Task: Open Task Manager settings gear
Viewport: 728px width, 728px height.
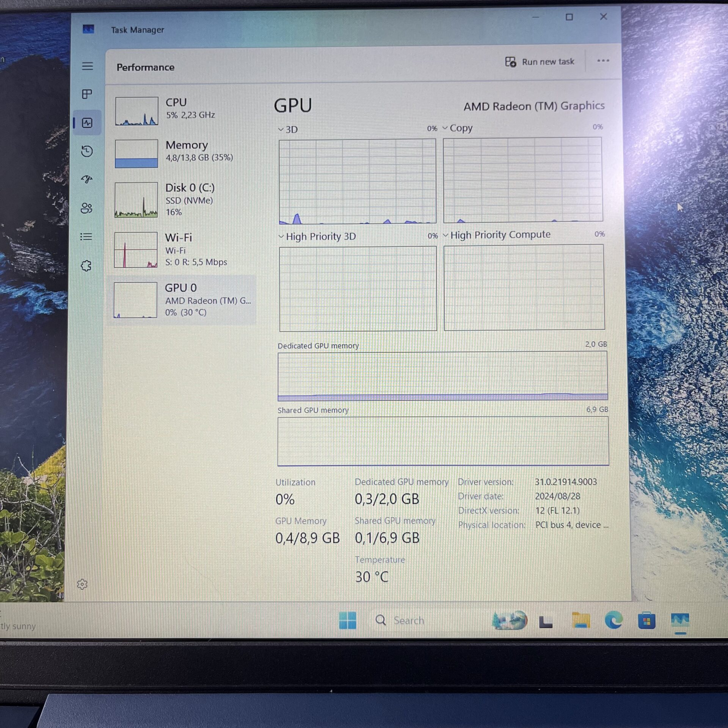Action: point(82,584)
